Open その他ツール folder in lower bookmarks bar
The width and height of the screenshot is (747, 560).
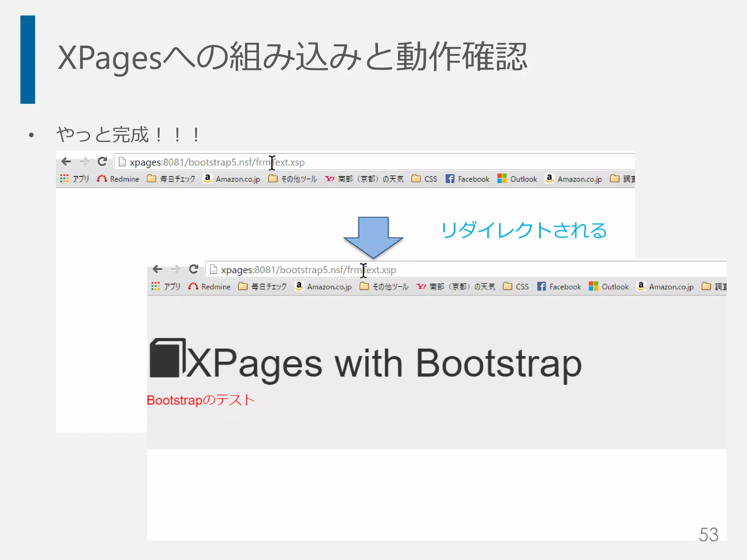click(384, 286)
